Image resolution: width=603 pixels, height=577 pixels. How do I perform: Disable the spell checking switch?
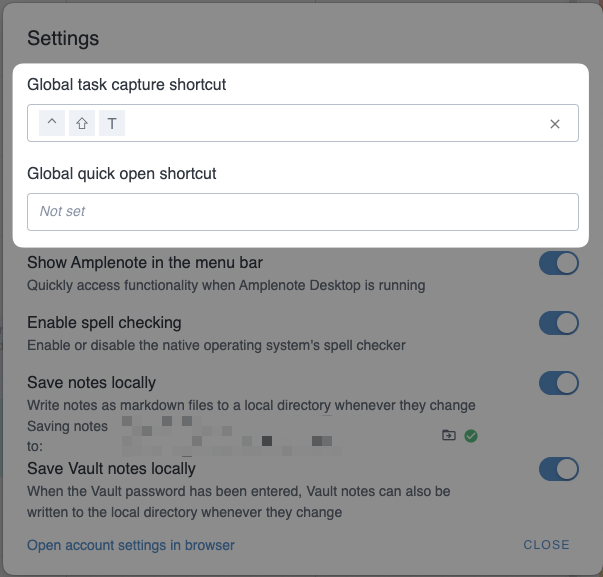[558, 323]
